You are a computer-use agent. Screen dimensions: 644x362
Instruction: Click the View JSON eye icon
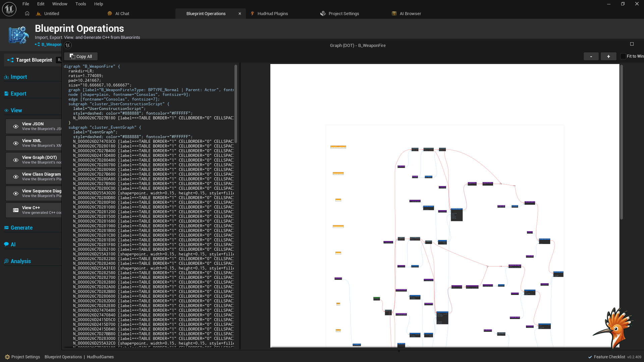tap(16, 126)
